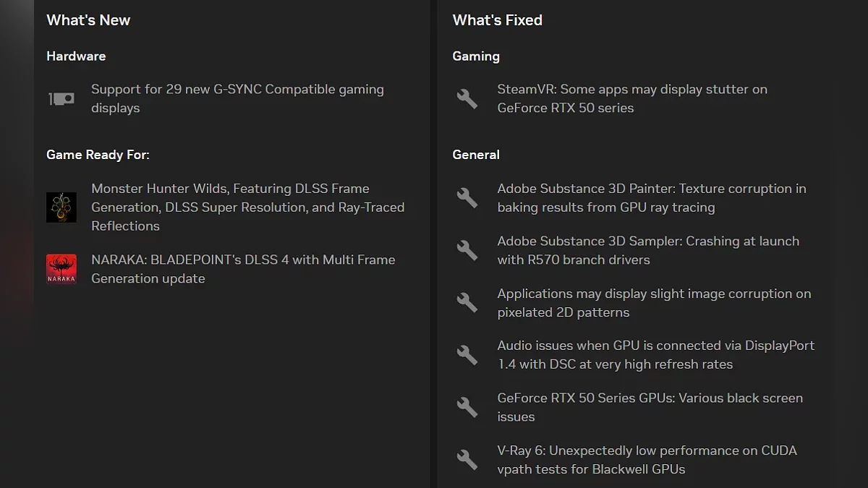Click wrench icon for Substance 3D Sampler fix

point(467,250)
